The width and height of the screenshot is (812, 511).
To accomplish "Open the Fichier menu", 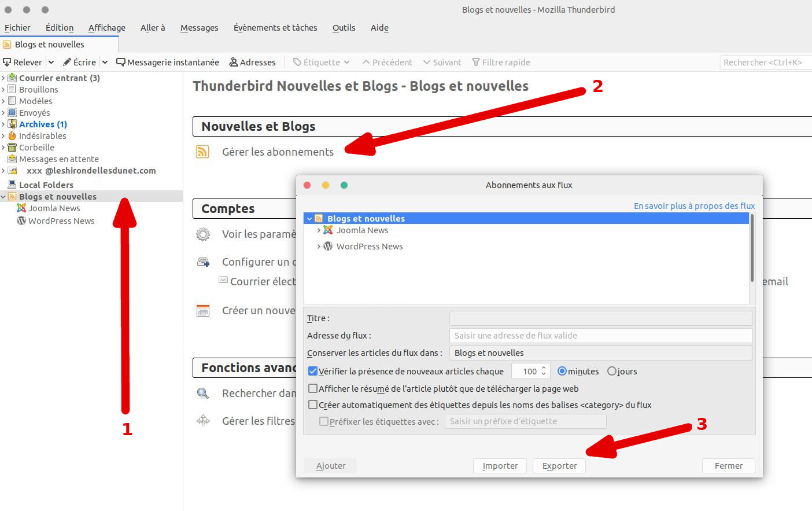I will [x=17, y=27].
